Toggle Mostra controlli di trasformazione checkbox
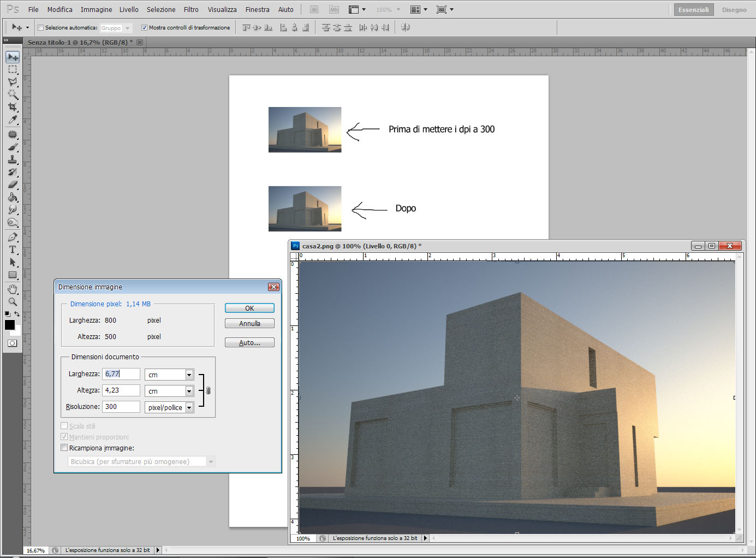This screenshot has height=558, width=756. point(144,27)
